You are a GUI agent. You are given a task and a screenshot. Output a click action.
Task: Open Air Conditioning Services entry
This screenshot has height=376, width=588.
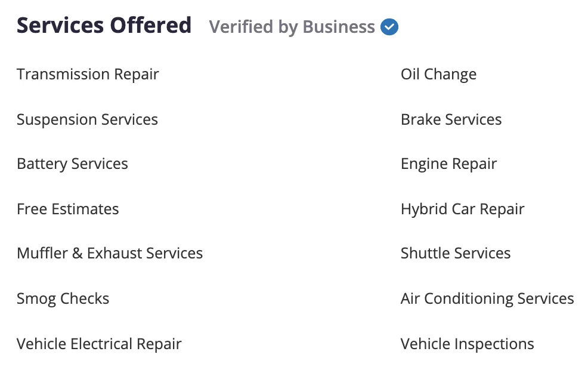487,298
